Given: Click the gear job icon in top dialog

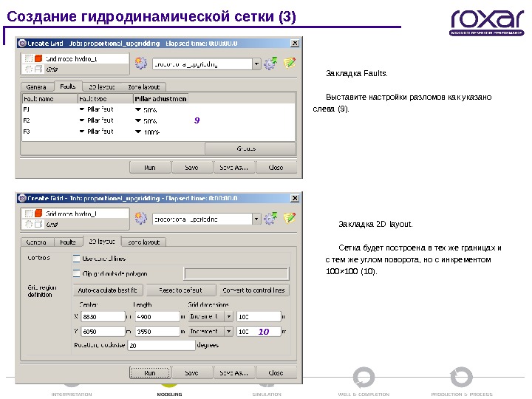Looking at the screenshot, I should (x=141, y=63).
